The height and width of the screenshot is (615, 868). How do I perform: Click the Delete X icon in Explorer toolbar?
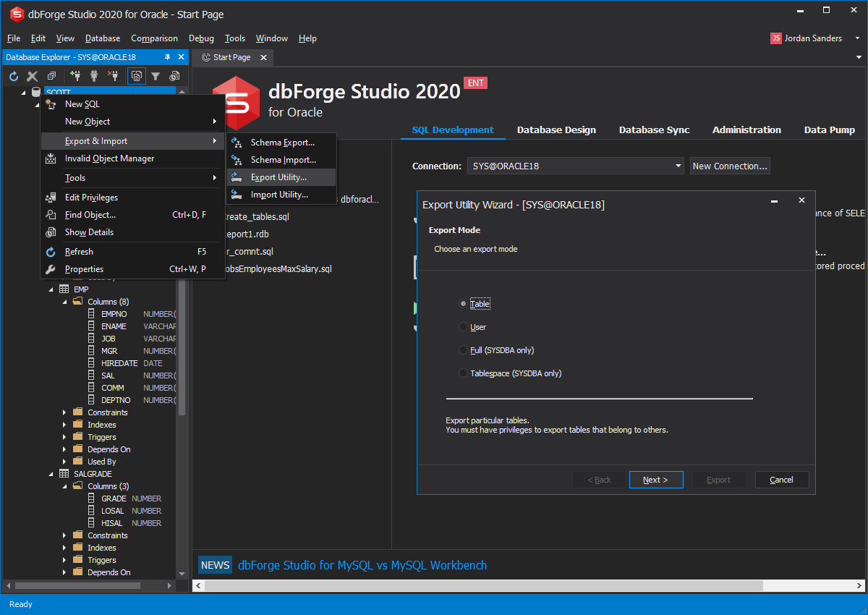coord(33,76)
